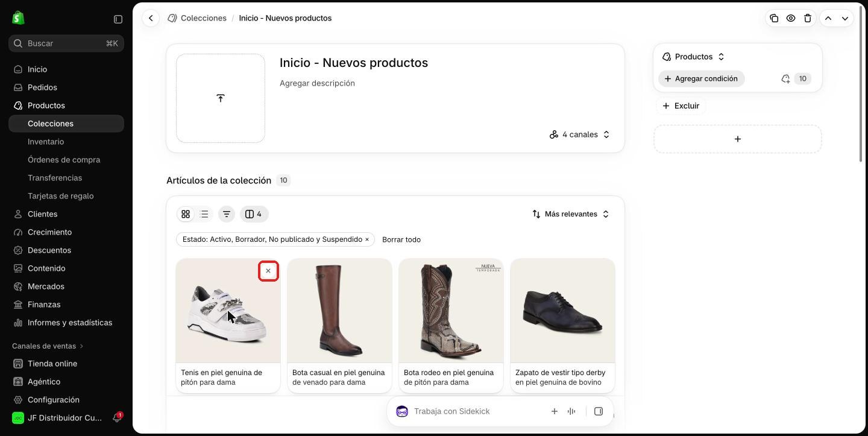
Task: Click the Shopify logo icon
Action: point(18,18)
